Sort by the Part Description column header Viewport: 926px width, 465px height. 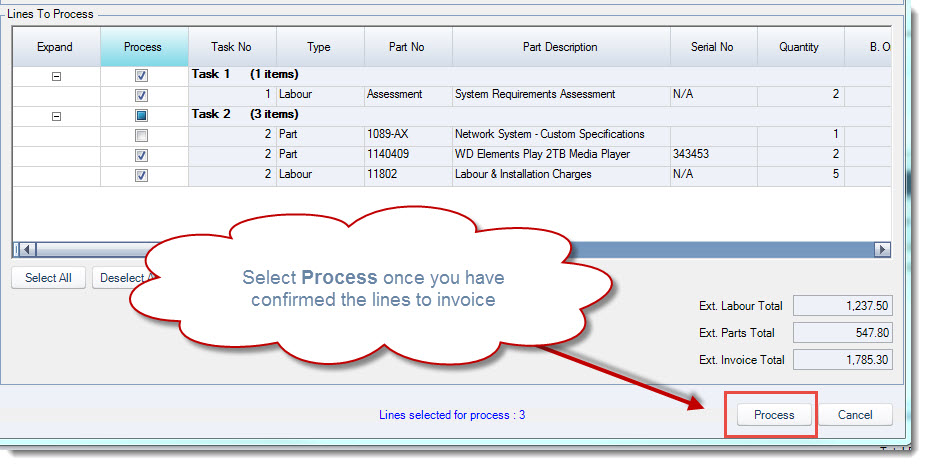[x=561, y=47]
